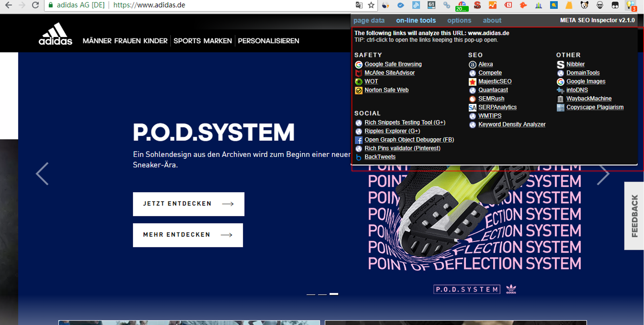
Task: Click the adidas logo in header
Action: 55,34
